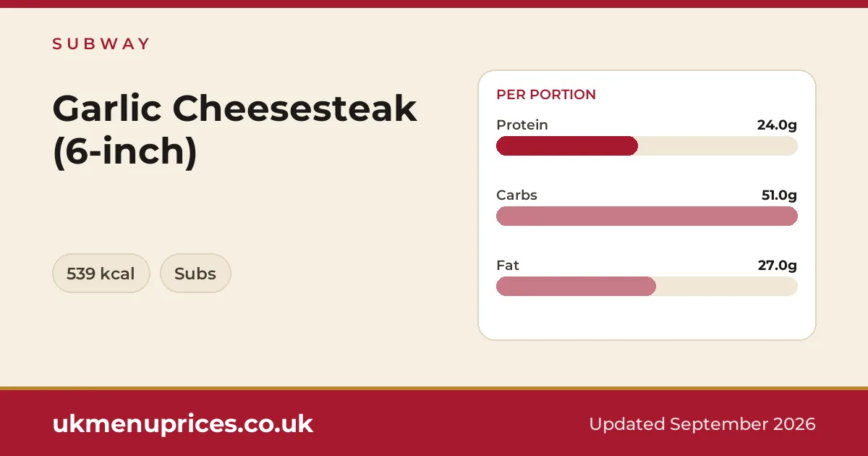Select the Garlic Cheesesteak (6-inch) title
Viewport: 868px width, 456px height.
point(235,130)
